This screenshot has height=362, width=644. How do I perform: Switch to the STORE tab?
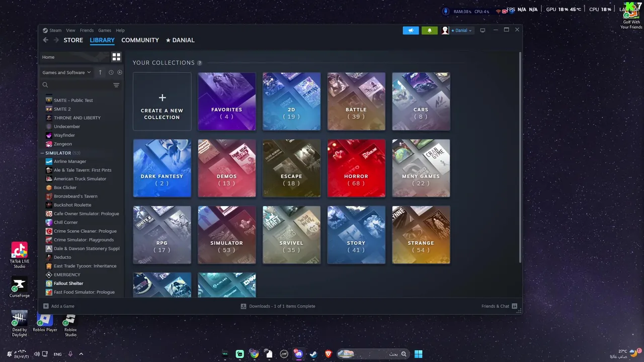73,40
